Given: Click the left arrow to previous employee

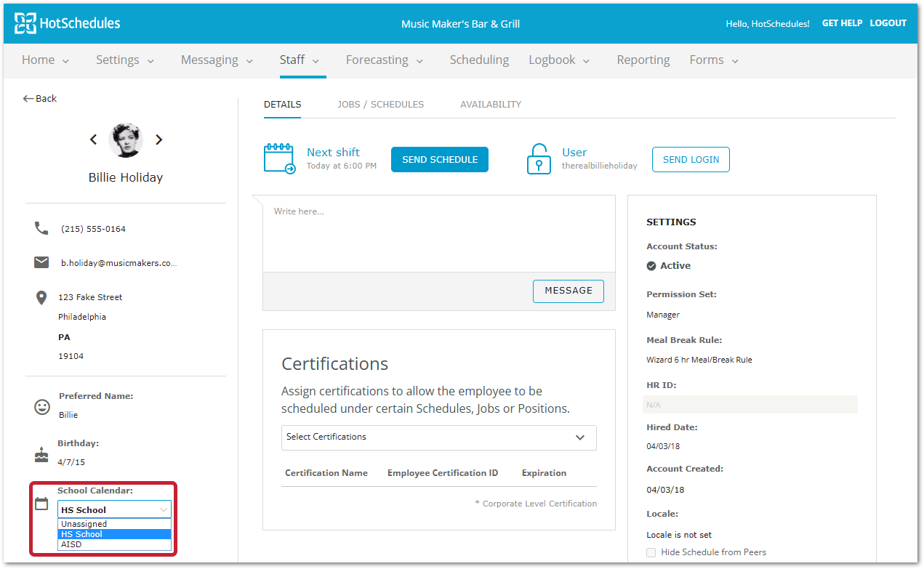Looking at the screenshot, I should point(93,140).
